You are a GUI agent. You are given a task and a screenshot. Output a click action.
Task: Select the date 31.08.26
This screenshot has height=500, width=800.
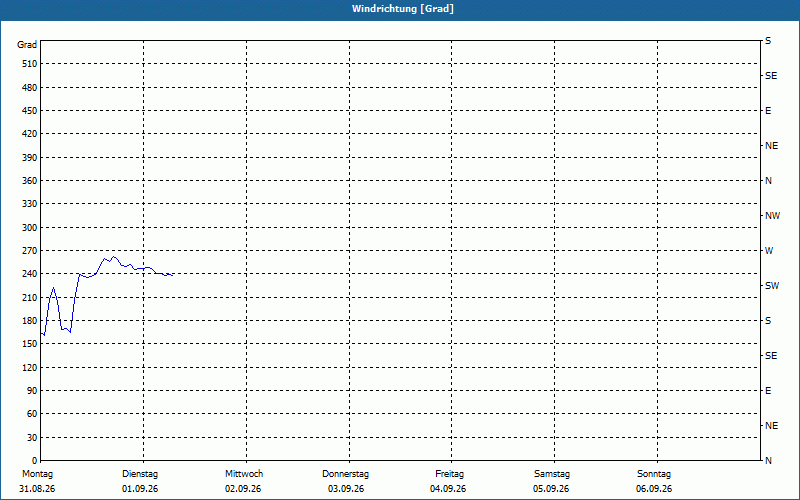click(x=37, y=489)
